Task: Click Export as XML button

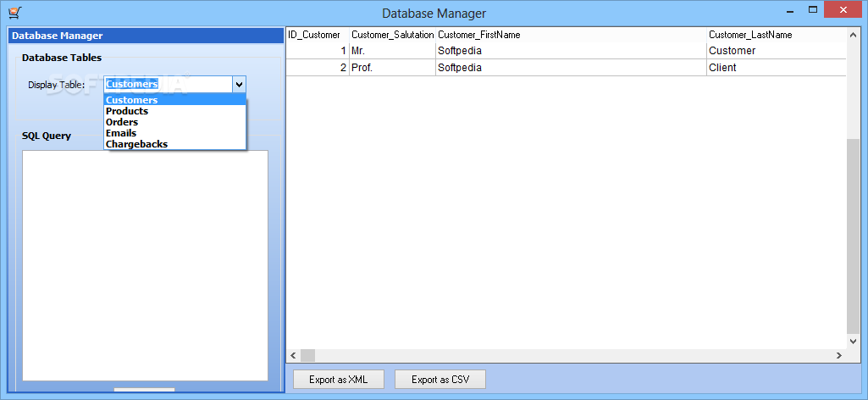Action: coord(338,380)
